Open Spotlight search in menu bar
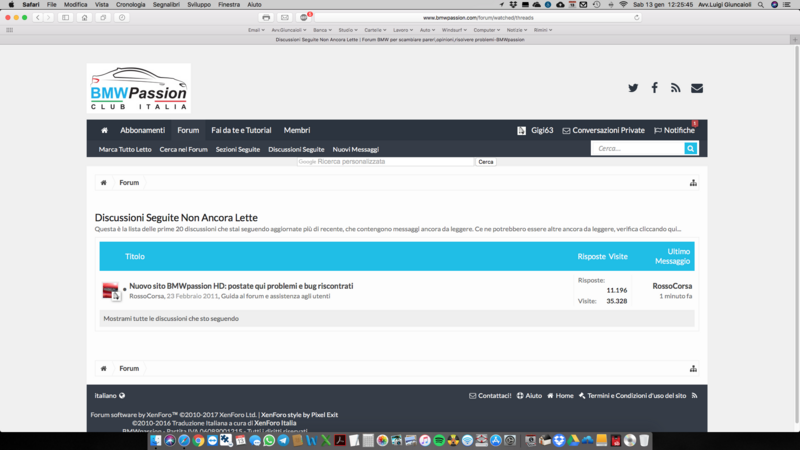 (761, 5)
